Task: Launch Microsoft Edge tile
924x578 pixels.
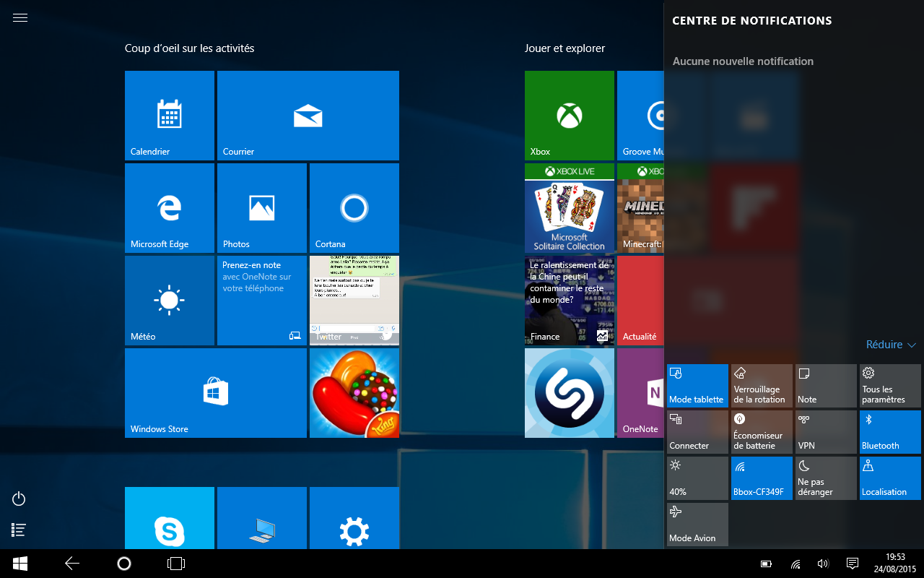Action: click(x=170, y=208)
